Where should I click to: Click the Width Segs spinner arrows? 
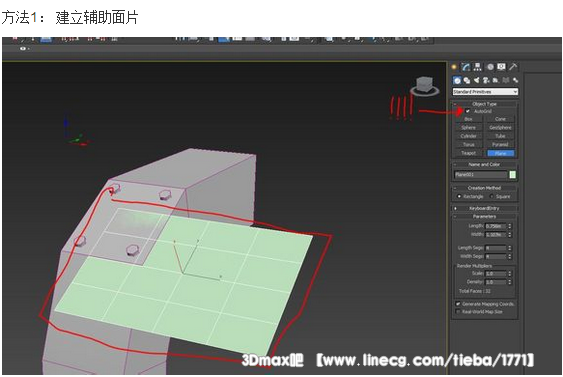coord(510,256)
